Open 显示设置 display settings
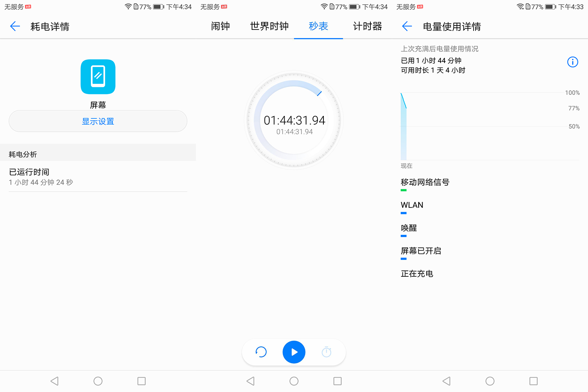Image resolution: width=588 pixels, height=392 pixels. coord(98,121)
